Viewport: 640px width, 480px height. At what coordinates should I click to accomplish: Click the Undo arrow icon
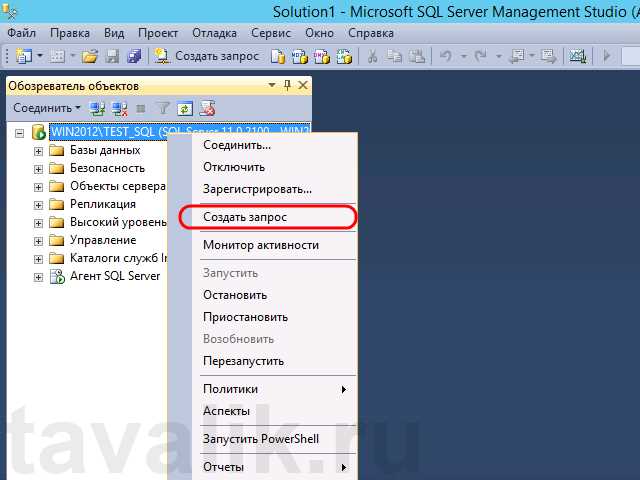click(x=446, y=56)
